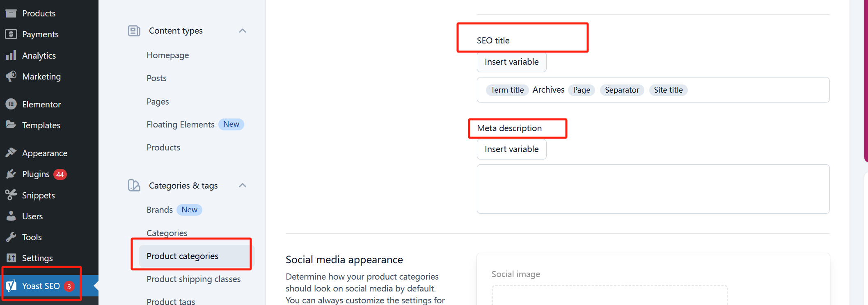The image size is (868, 305).
Task: Open the Tools wrench icon
Action: click(11, 237)
